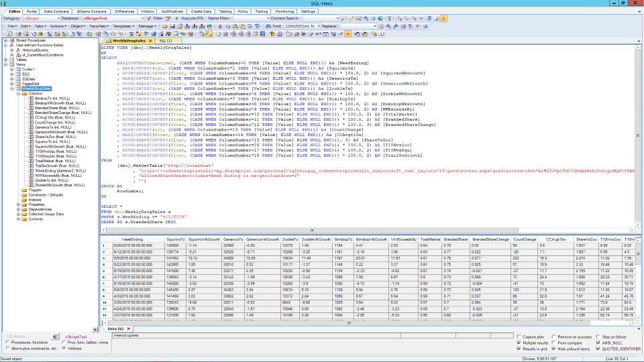
Task: Select the PagedGrid view node
Action: [x=31, y=84]
